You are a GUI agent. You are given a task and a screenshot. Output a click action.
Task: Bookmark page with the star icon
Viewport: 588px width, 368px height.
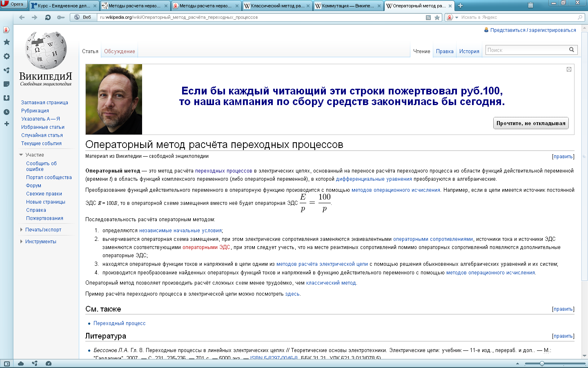(x=437, y=17)
